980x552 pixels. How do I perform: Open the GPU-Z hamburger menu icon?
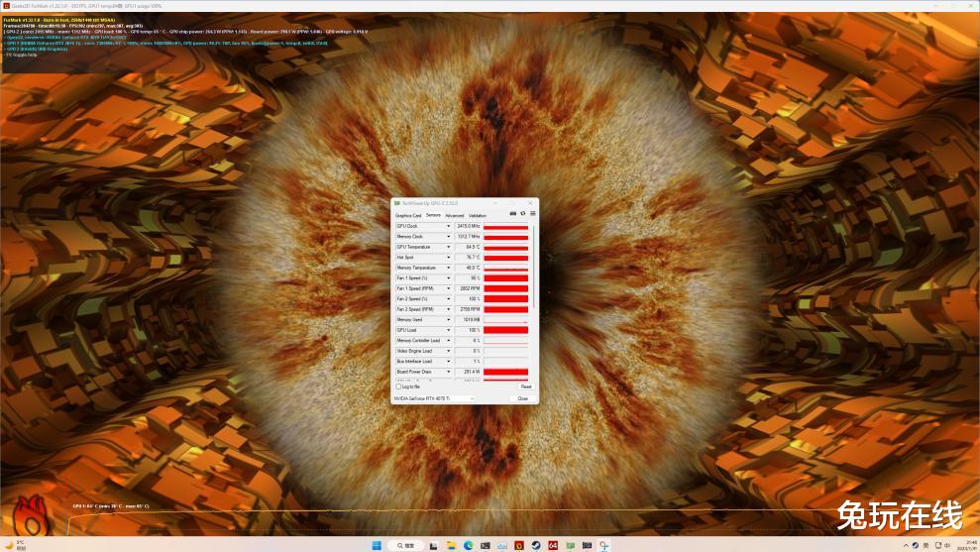point(532,214)
